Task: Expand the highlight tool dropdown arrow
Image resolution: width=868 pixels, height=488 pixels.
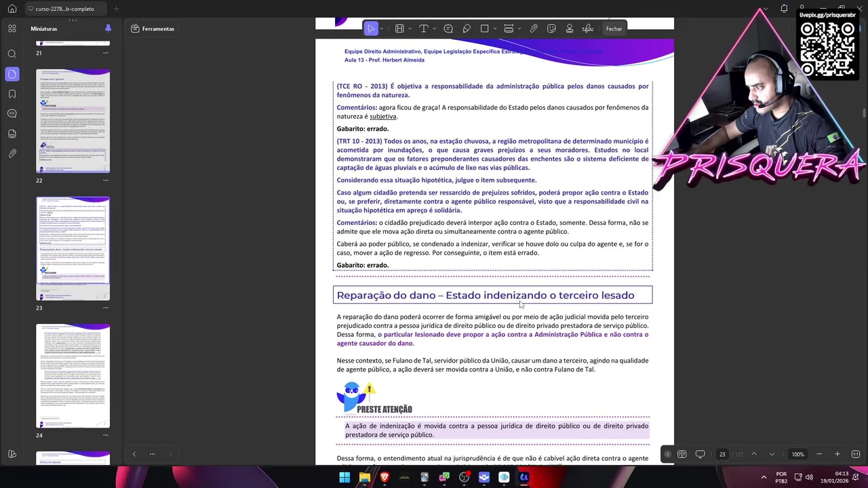Action: 410,28
